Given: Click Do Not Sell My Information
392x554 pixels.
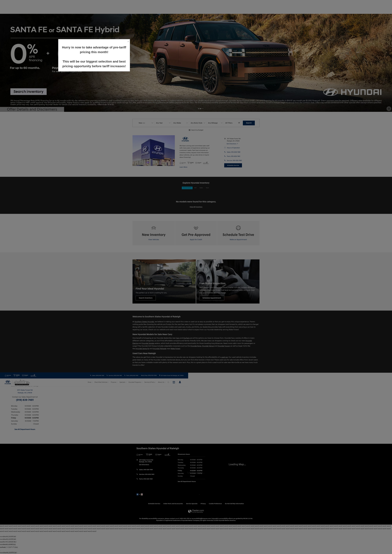Looking at the screenshot, I should coord(234,504).
